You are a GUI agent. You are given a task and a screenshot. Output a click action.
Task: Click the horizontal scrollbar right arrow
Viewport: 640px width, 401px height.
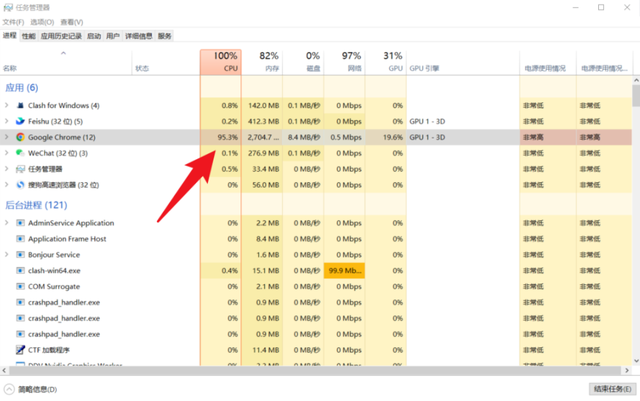tap(627, 370)
